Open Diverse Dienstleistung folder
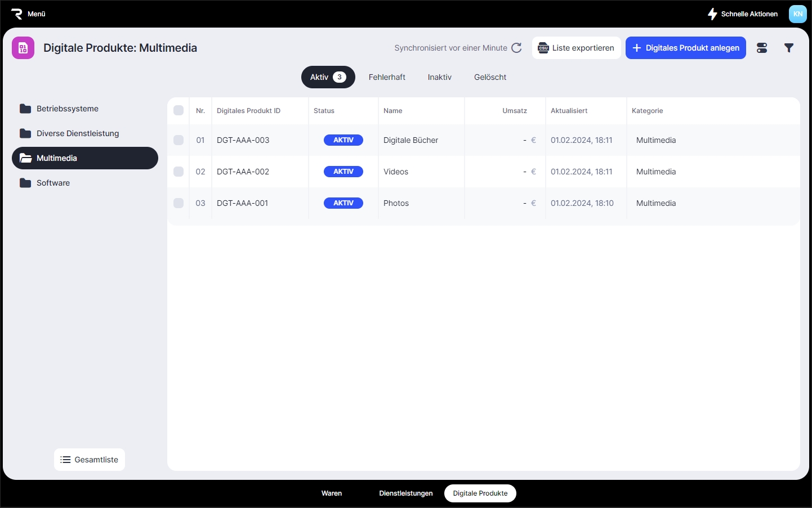This screenshot has width=812, height=508. pos(77,133)
